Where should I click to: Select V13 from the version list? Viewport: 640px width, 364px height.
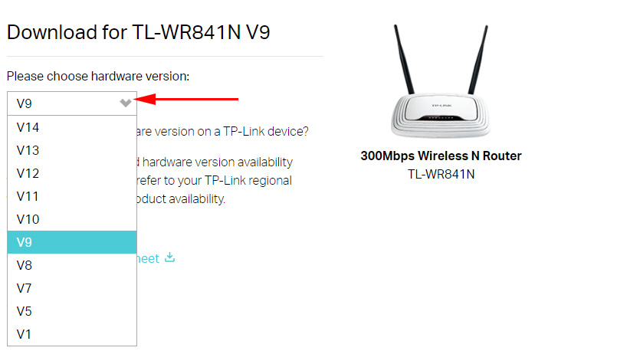tap(72, 150)
